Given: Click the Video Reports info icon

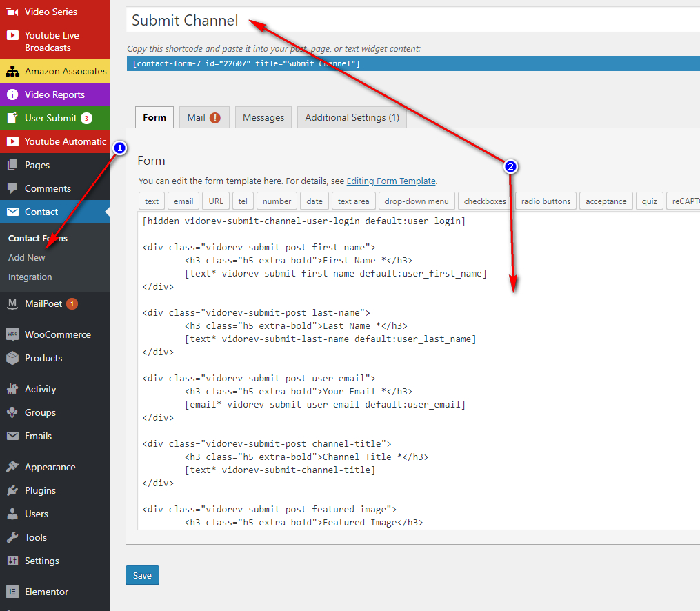Looking at the screenshot, I should tap(12, 94).
